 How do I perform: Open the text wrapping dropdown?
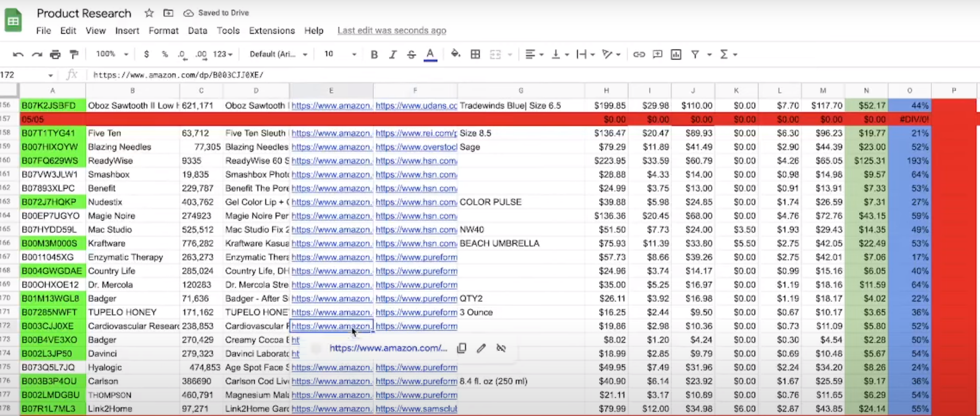coord(585,55)
